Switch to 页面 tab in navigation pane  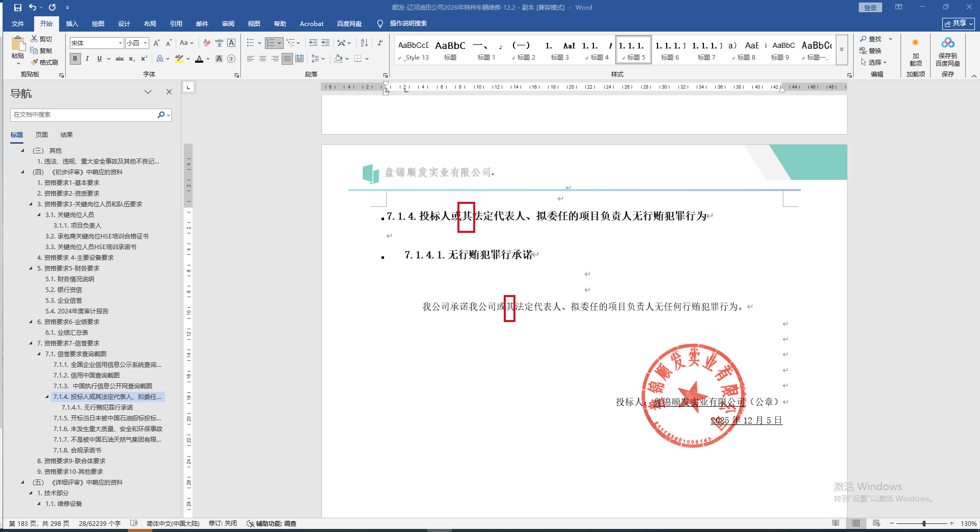click(x=42, y=135)
